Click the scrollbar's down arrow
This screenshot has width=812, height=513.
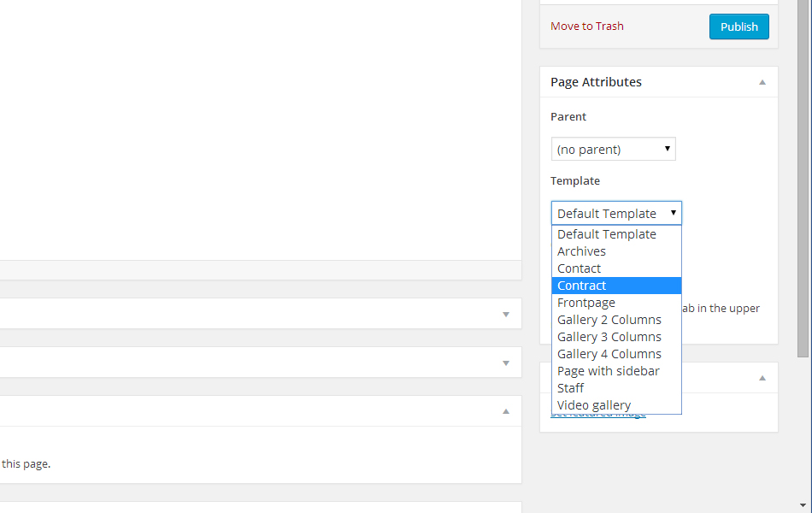(803, 504)
